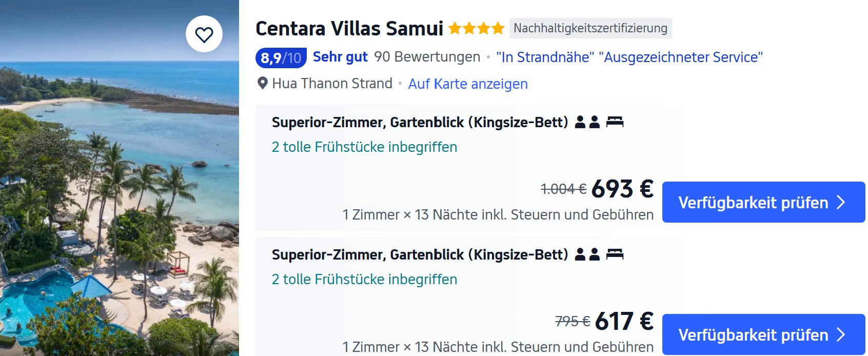The width and height of the screenshot is (868, 356).
Task: Click the "Ausgezeichneter Service" review quote
Action: point(680,57)
